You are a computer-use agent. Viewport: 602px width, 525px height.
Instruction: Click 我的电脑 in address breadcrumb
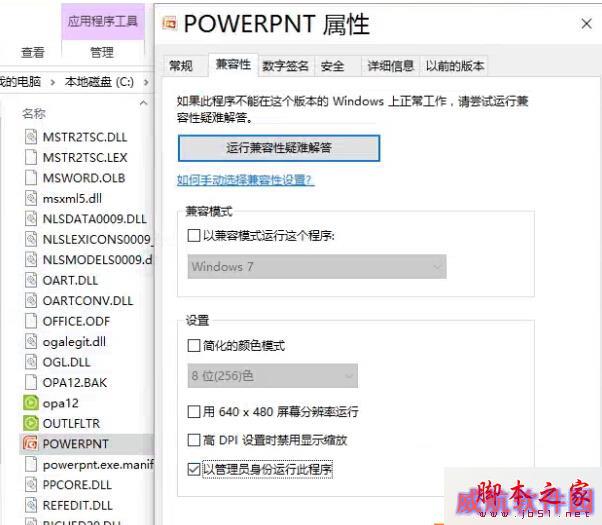coord(20,82)
